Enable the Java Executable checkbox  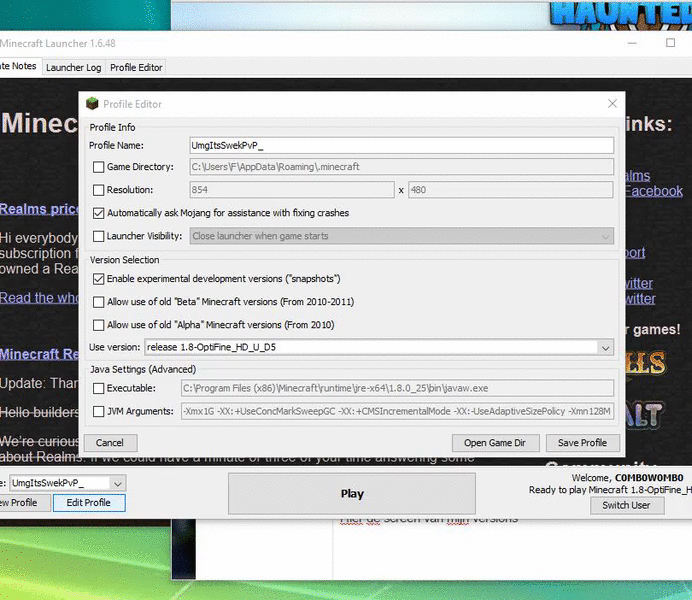(x=98, y=389)
